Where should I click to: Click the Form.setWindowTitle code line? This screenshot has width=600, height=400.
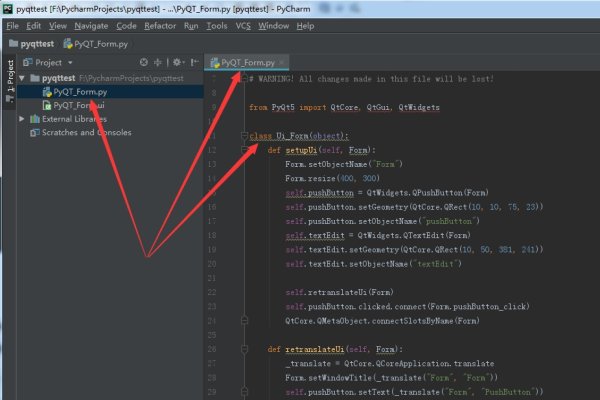391,378
